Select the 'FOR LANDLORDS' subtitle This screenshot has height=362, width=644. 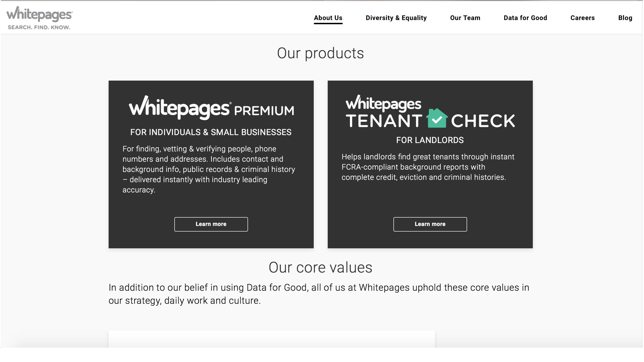(x=430, y=140)
